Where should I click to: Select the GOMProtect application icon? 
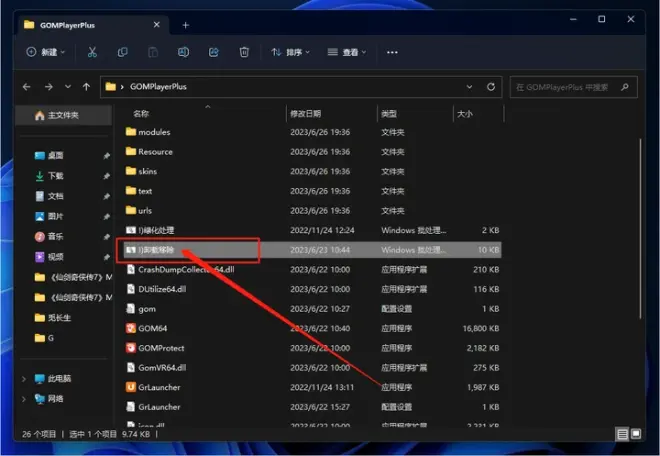click(x=131, y=348)
